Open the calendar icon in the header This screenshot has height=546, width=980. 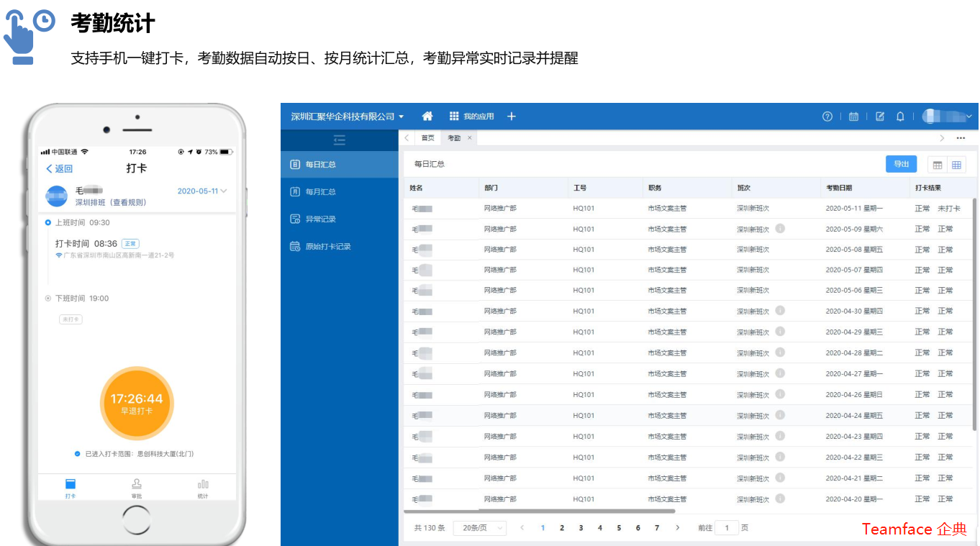[x=853, y=116]
